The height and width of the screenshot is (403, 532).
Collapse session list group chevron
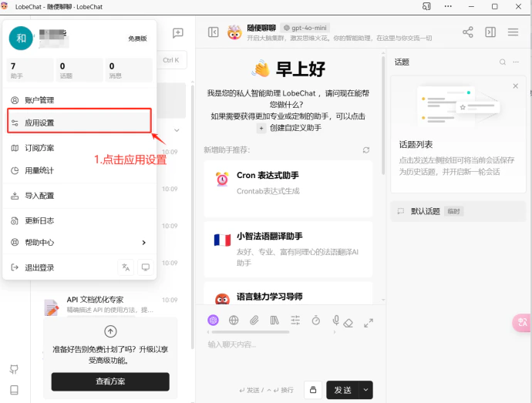coord(177,130)
